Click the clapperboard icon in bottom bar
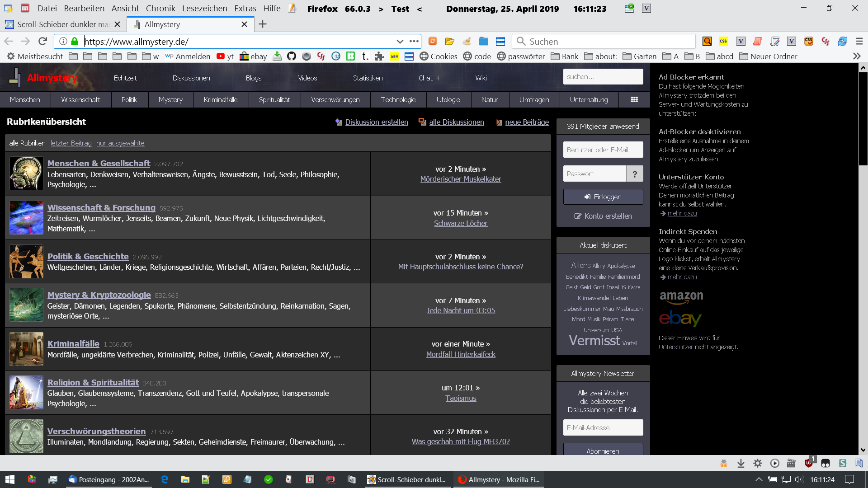The height and width of the screenshot is (488, 868). (x=791, y=463)
